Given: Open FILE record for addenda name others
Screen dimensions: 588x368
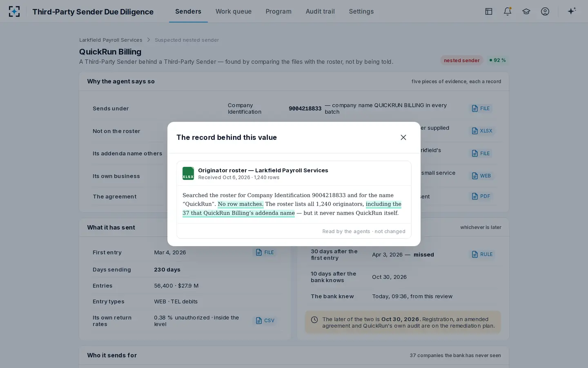Looking at the screenshot, I should coord(481,153).
